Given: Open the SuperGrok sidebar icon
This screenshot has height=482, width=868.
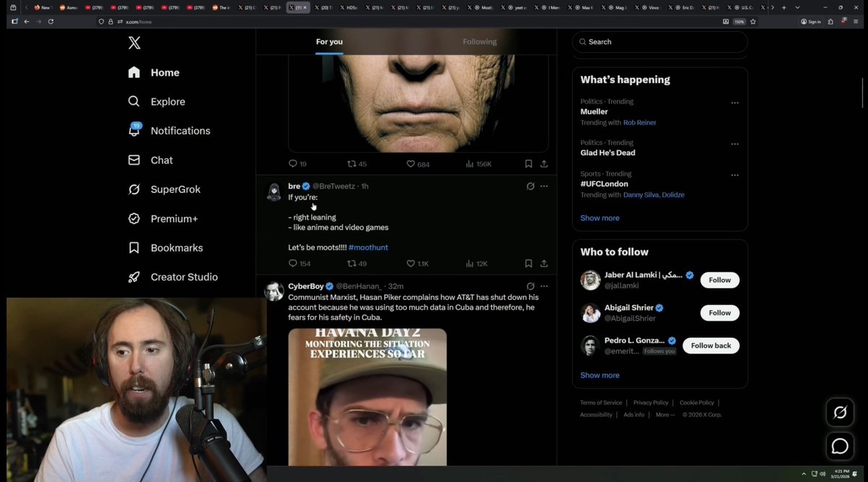Looking at the screenshot, I should tap(134, 189).
